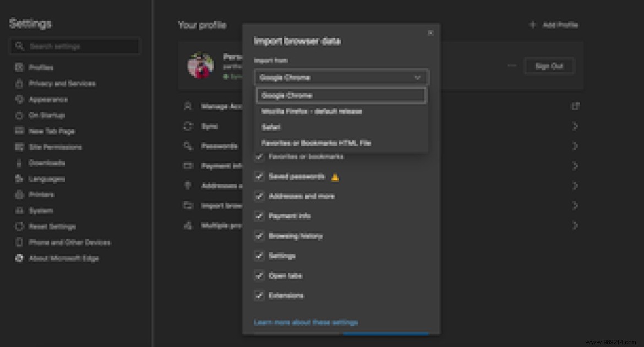Click the Add Profile button

[x=554, y=25]
